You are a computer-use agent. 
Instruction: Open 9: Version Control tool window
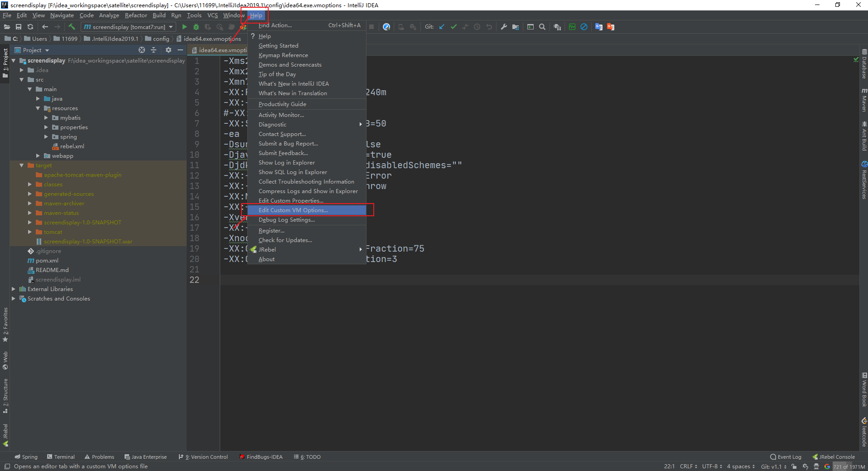(x=203, y=457)
